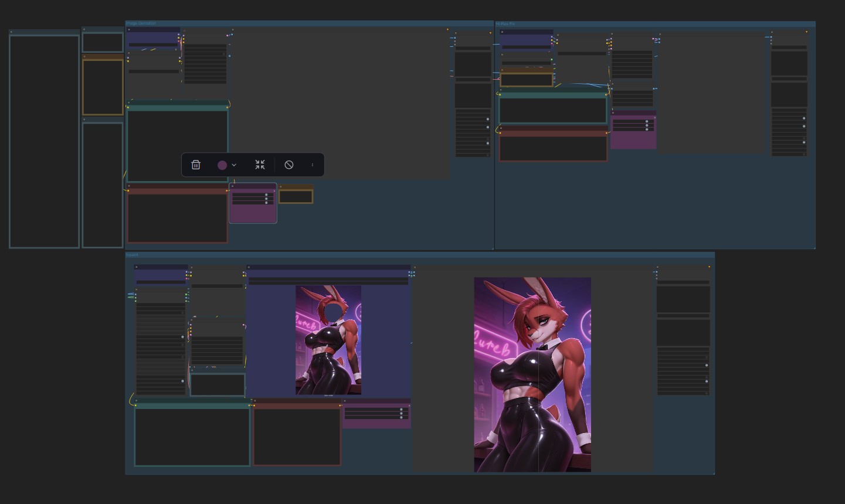Toggle the bottom switch in Hi-Res Fix purple node
Viewport: 845px width, 504px height.
pyautogui.click(x=647, y=130)
